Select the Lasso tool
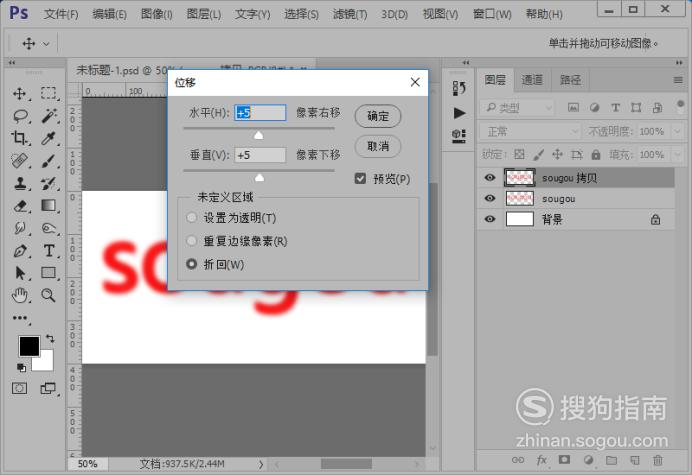Image resolution: width=692 pixels, height=475 pixels. coord(20,116)
